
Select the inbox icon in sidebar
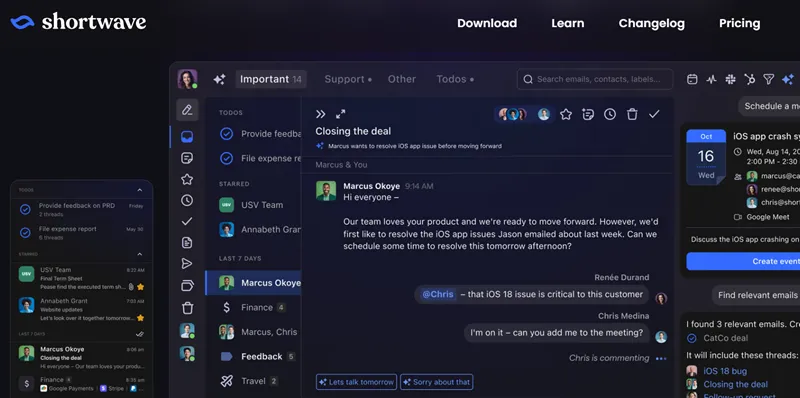(187, 137)
